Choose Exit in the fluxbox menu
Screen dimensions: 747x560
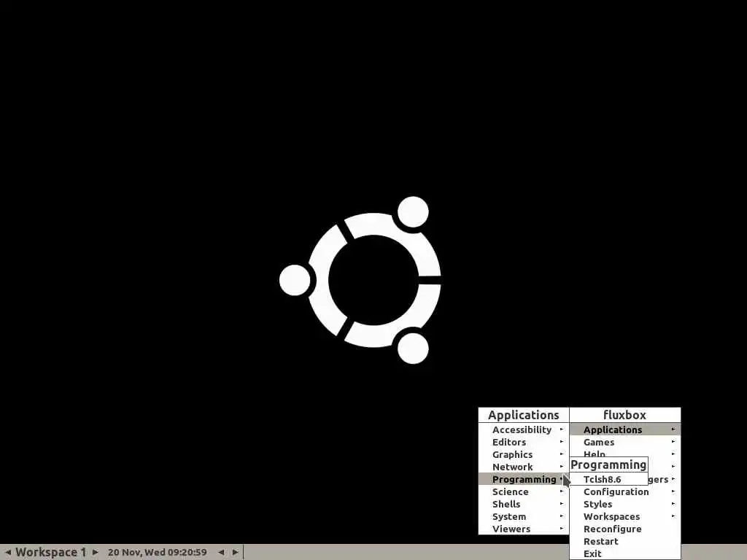625,553
